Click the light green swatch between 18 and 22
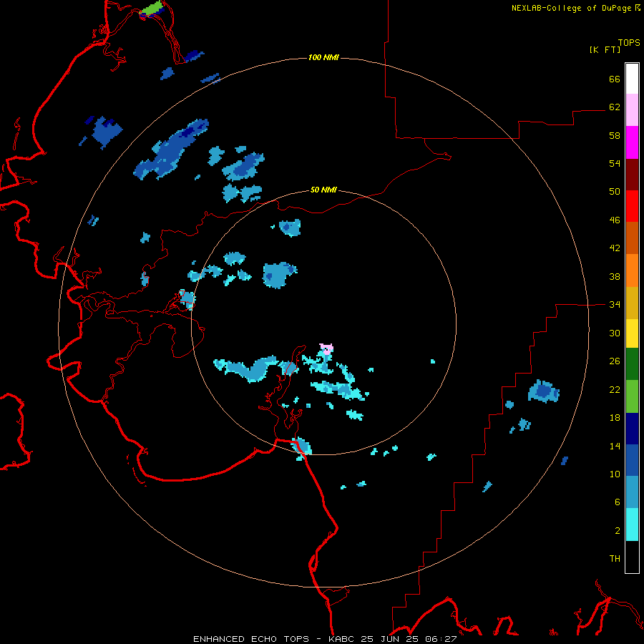This screenshot has height=644, width=644. pyautogui.click(x=632, y=396)
